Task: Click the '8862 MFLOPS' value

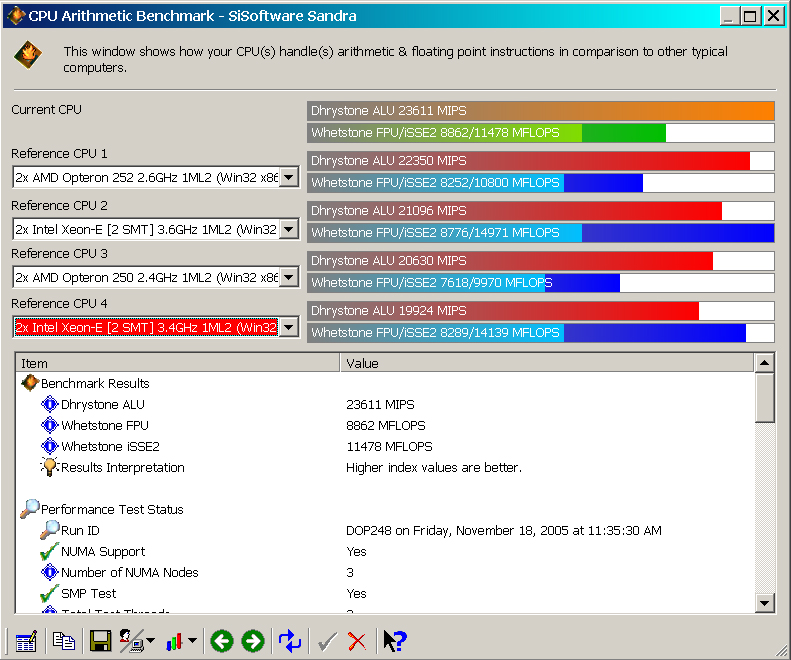Action: click(x=386, y=426)
